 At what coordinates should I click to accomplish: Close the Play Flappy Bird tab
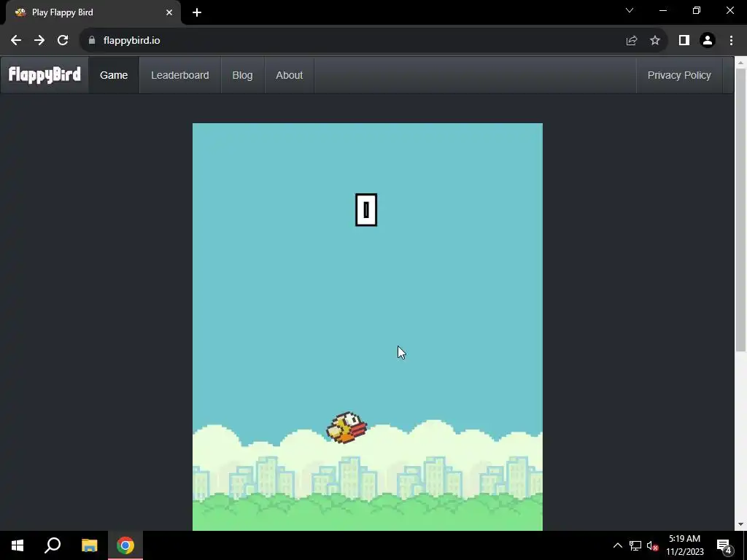coord(169,12)
